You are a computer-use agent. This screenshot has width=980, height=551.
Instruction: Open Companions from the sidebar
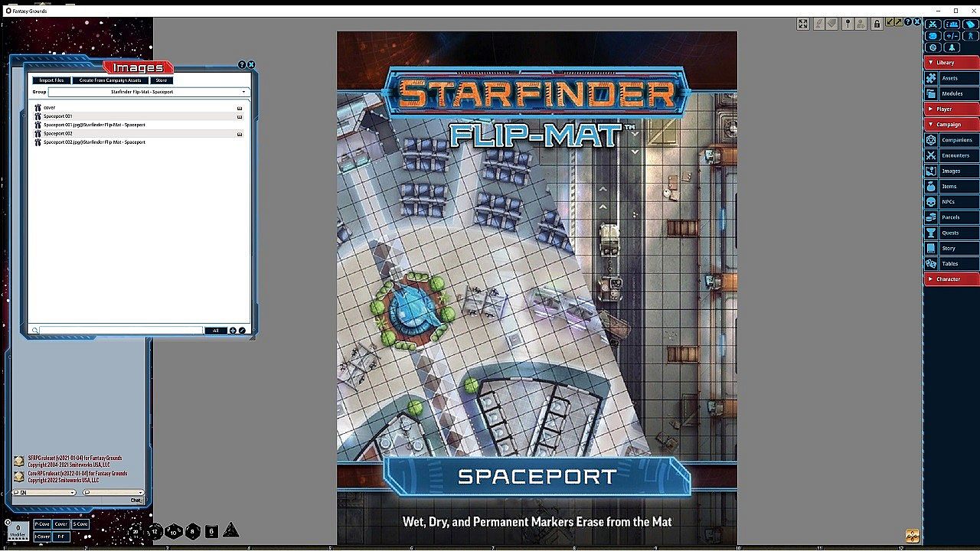pos(952,140)
